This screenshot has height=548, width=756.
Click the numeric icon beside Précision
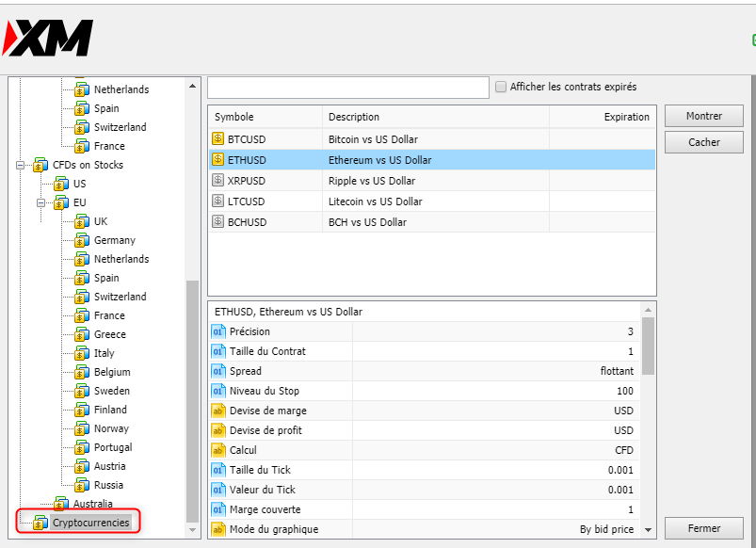220,330
